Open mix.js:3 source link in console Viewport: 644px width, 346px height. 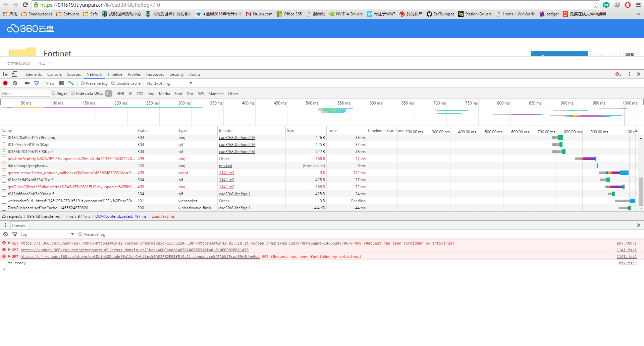point(628,263)
